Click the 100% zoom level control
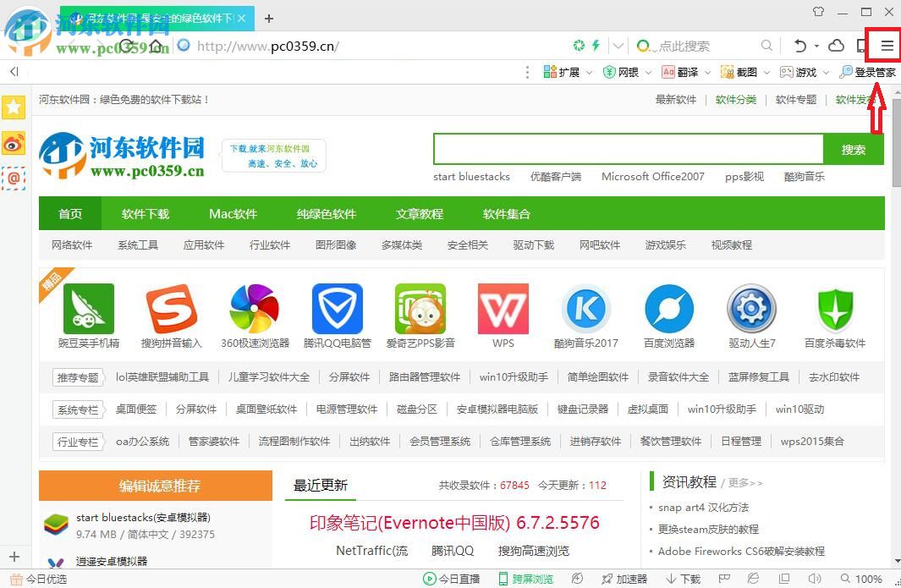The image size is (901, 588). coord(865,579)
